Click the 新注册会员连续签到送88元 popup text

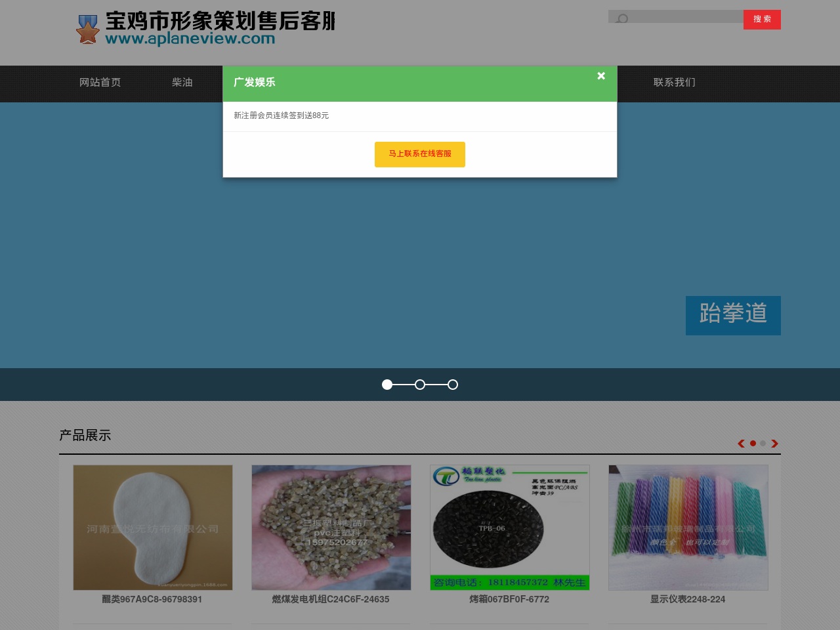282,115
